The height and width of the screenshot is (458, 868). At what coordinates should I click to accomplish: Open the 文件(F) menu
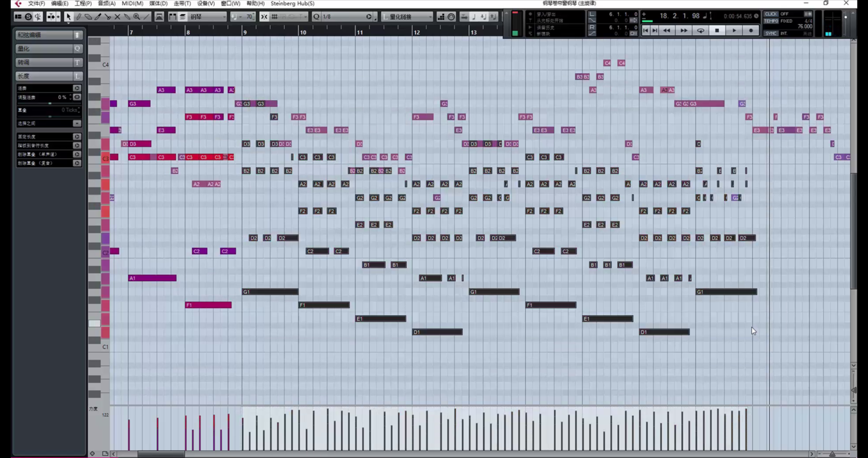[x=36, y=4]
